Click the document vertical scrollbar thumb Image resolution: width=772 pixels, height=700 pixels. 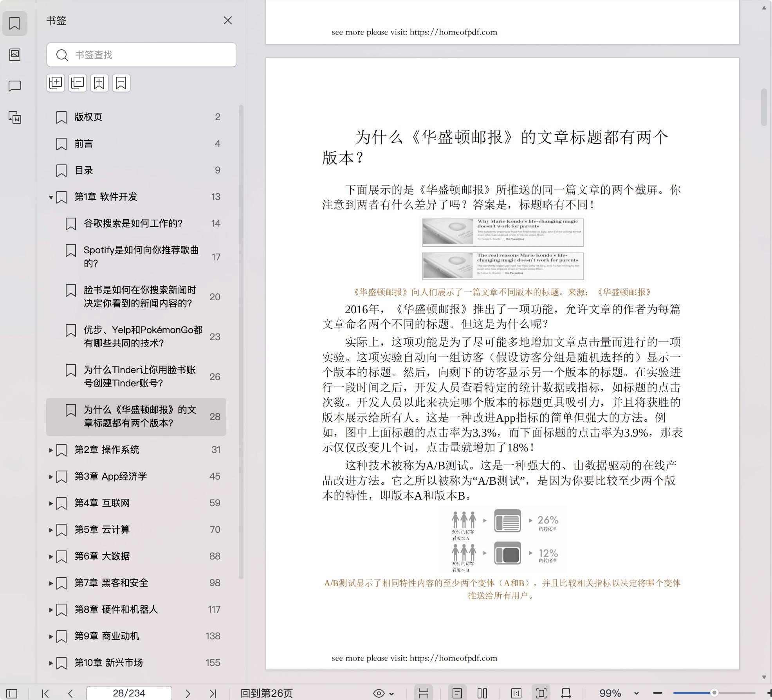coord(764,108)
